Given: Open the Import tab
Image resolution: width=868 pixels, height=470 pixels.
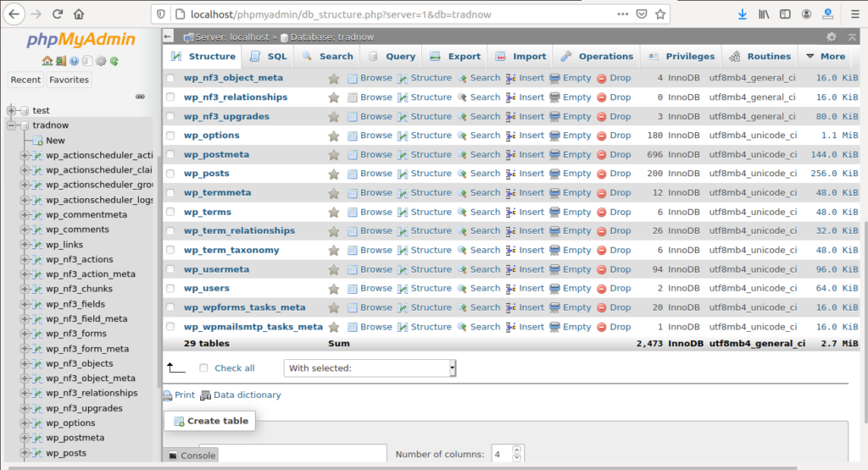Looking at the screenshot, I should click(520, 57).
